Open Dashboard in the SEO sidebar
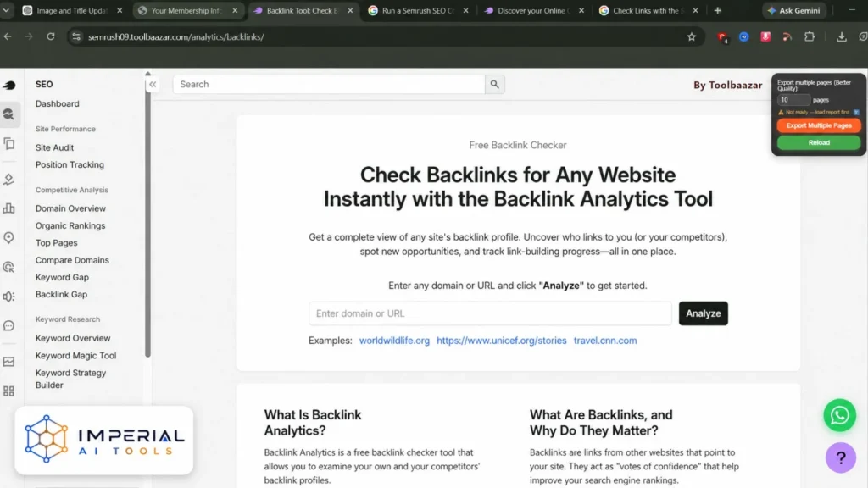Image resolution: width=868 pixels, height=488 pixels. click(57, 103)
